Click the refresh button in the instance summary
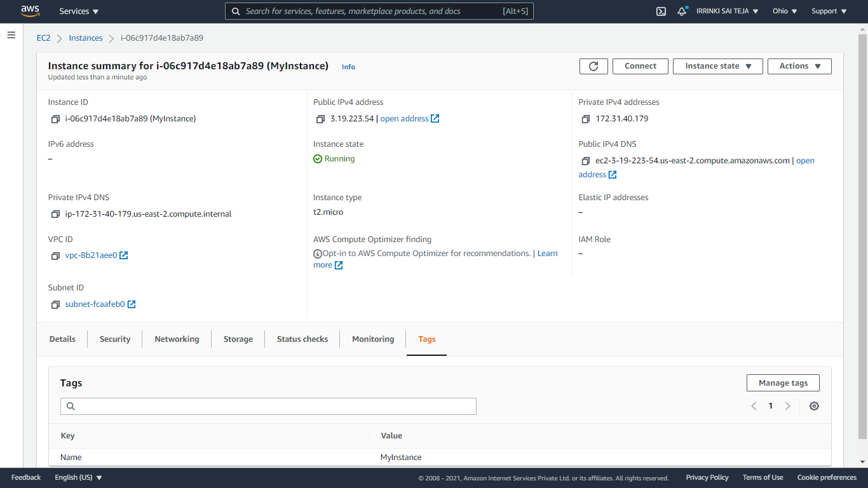This screenshot has width=868, height=488. (x=593, y=66)
